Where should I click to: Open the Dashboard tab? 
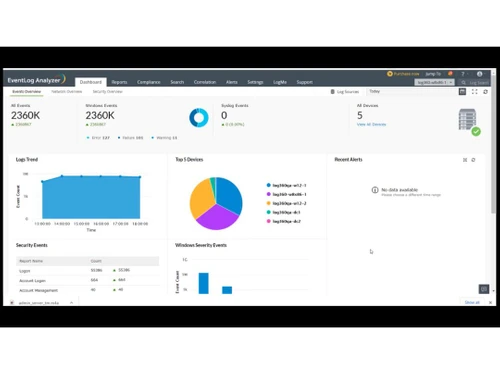click(91, 82)
